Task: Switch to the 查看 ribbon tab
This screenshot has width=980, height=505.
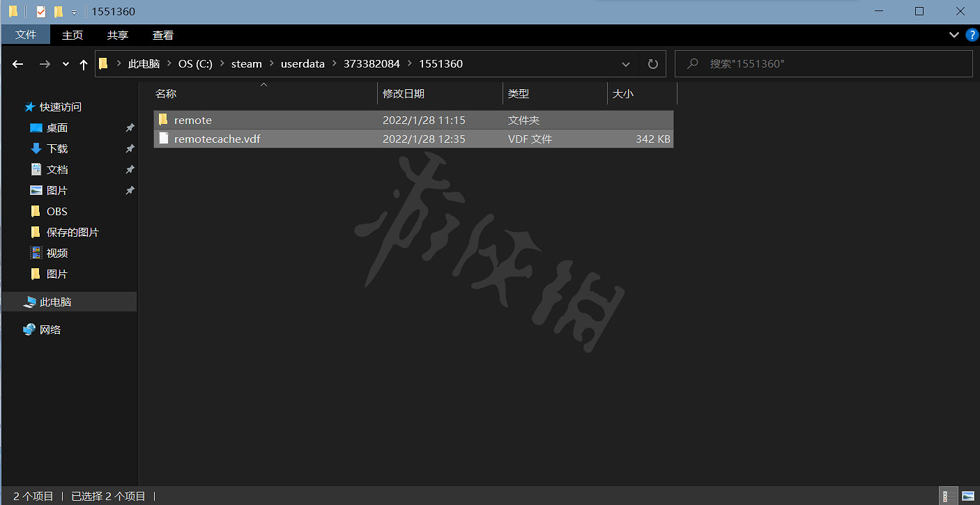Action: click(162, 35)
